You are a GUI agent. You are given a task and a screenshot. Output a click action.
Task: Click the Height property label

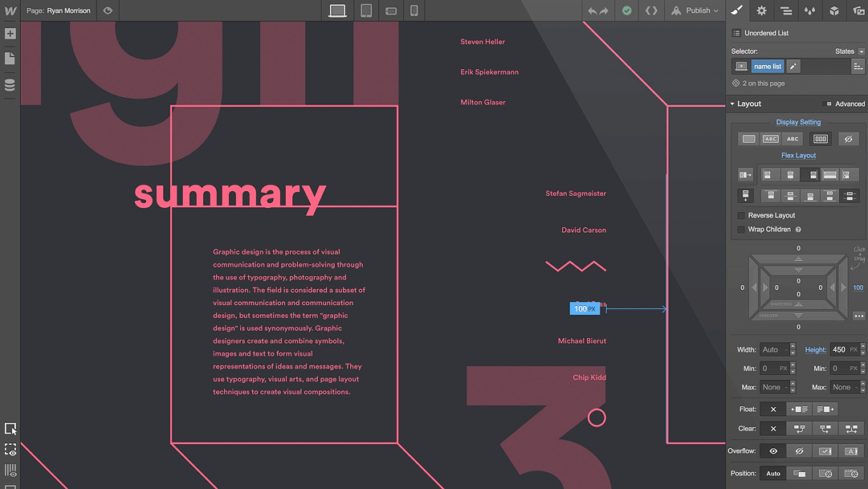pyautogui.click(x=816, y=350)
